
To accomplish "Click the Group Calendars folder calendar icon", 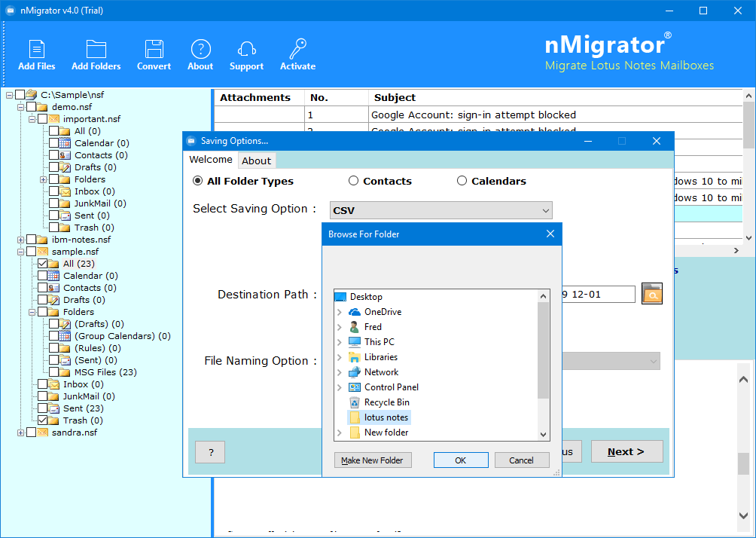I will pos(65,336).
